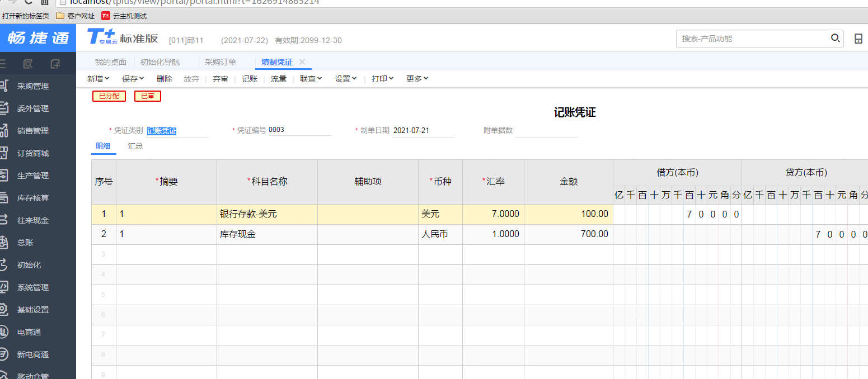Switch to 我的桌面 tab
Viewport: 868px width, 379px height.
pos(111,62)
